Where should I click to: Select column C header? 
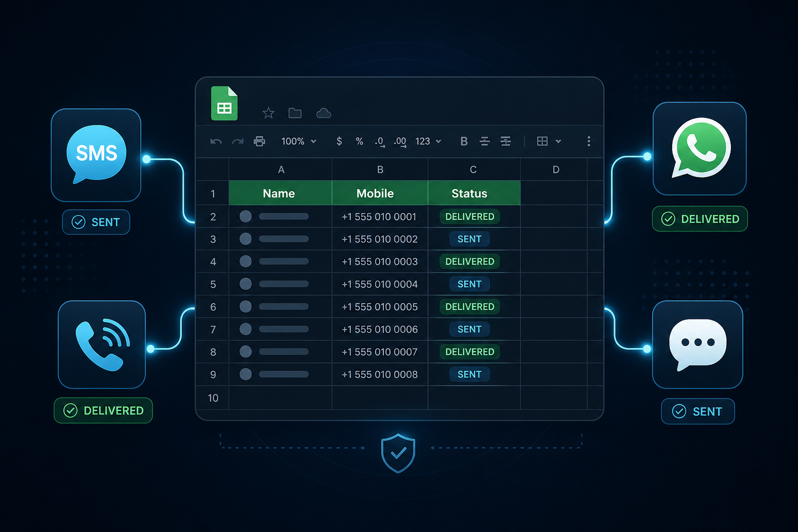[x=474, y=169]
